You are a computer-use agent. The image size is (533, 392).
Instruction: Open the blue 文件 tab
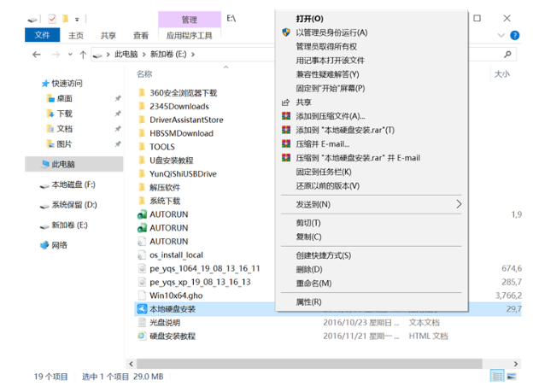42,36
